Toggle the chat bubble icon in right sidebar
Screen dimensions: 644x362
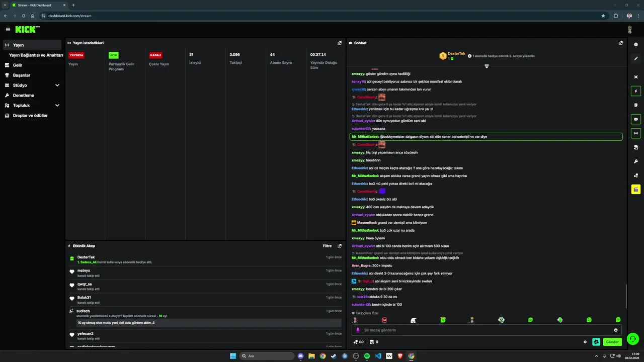pyautogui.click(x=636, y=119)
